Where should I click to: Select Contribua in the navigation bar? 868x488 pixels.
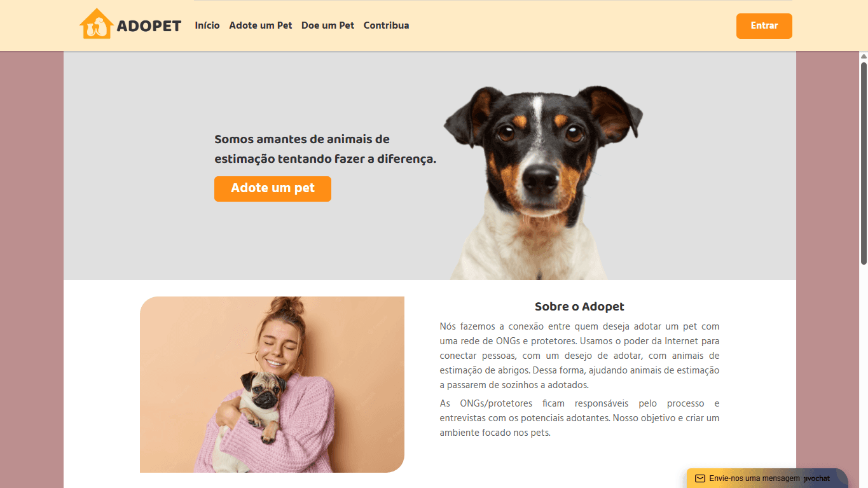point(386,25)
